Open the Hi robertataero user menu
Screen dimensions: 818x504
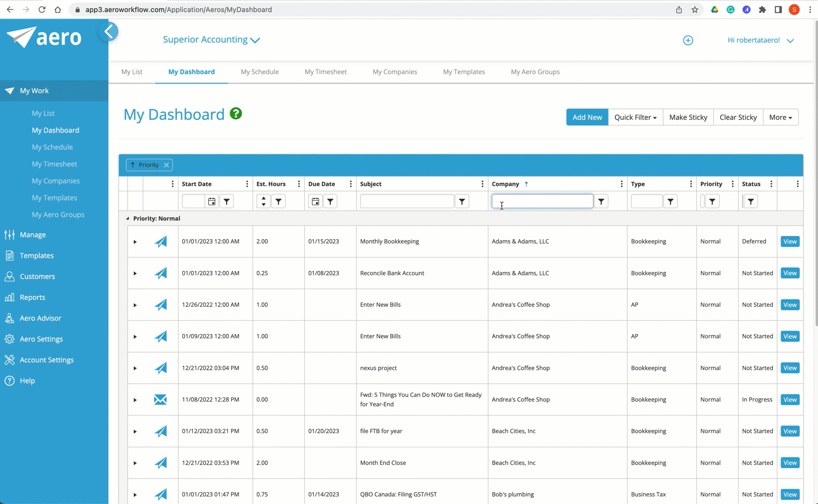click(760, 40)
